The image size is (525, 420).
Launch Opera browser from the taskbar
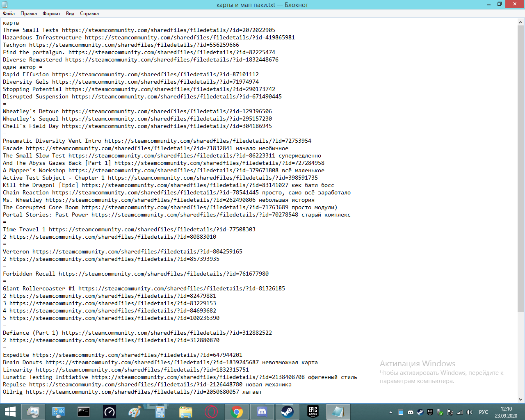click(211, 412)
